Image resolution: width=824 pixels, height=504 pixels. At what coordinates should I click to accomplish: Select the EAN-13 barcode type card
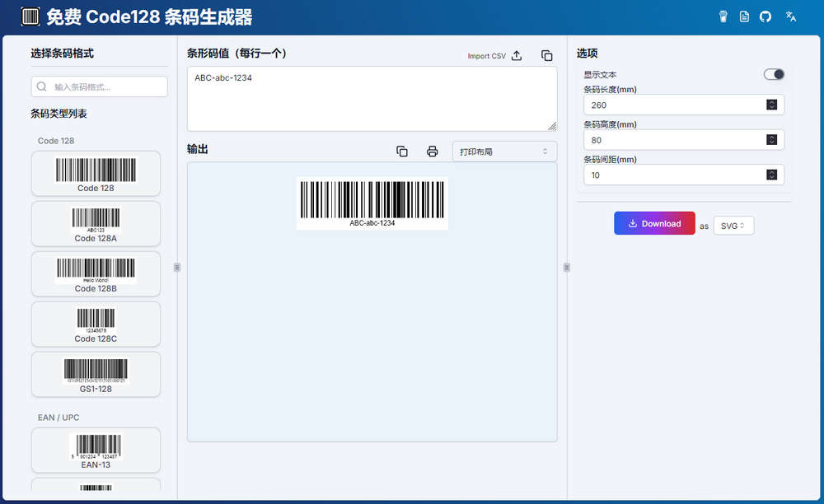pos(96,450)
